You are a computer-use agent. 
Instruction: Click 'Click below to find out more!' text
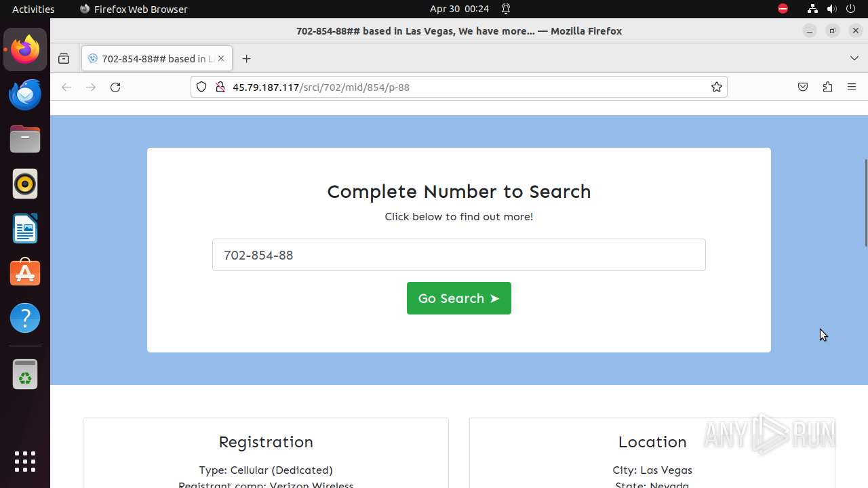pos(459,217)
